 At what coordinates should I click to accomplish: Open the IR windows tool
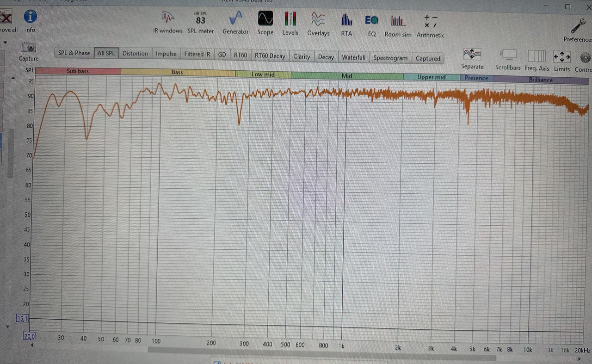(x=168, y=22)
